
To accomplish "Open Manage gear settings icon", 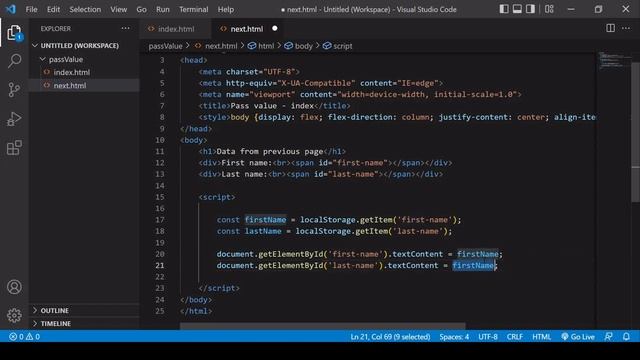I will click(x=14, y=315).
